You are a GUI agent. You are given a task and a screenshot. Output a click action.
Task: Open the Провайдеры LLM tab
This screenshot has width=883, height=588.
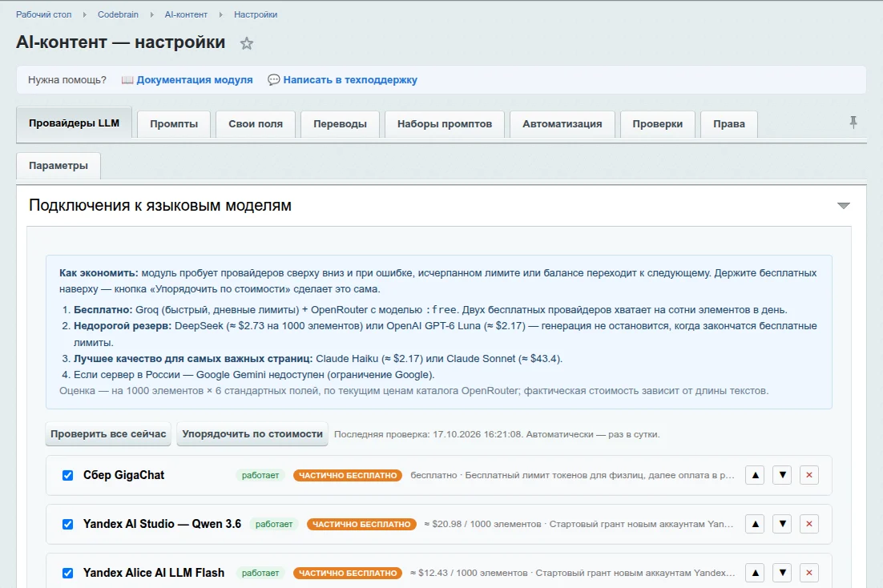(75, 123)
